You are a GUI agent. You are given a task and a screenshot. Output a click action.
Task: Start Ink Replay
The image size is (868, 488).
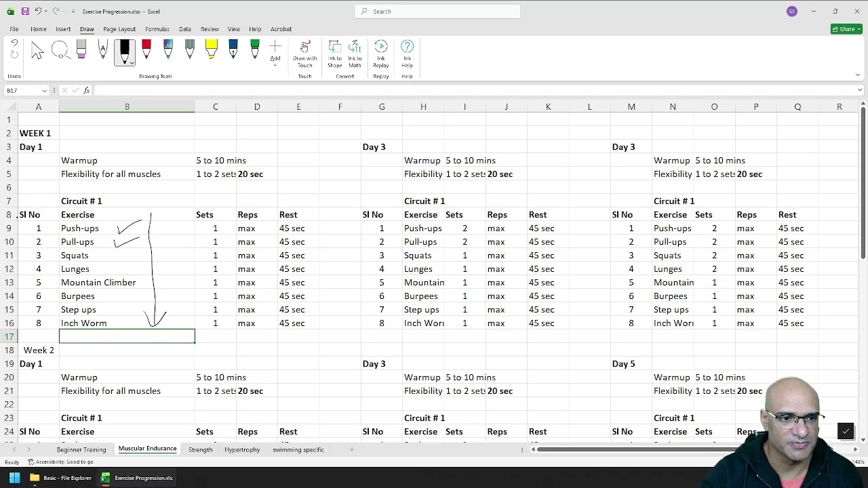(x=381, y=53)
